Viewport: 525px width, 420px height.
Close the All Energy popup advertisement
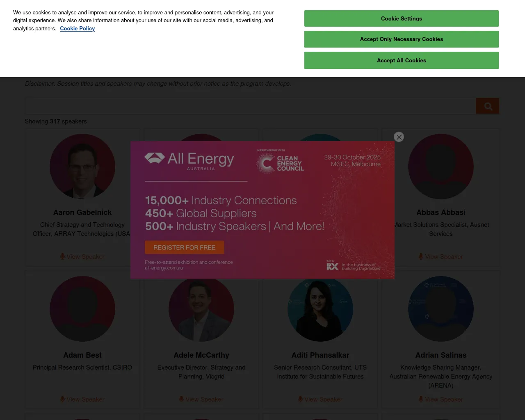tap(399, 137)
